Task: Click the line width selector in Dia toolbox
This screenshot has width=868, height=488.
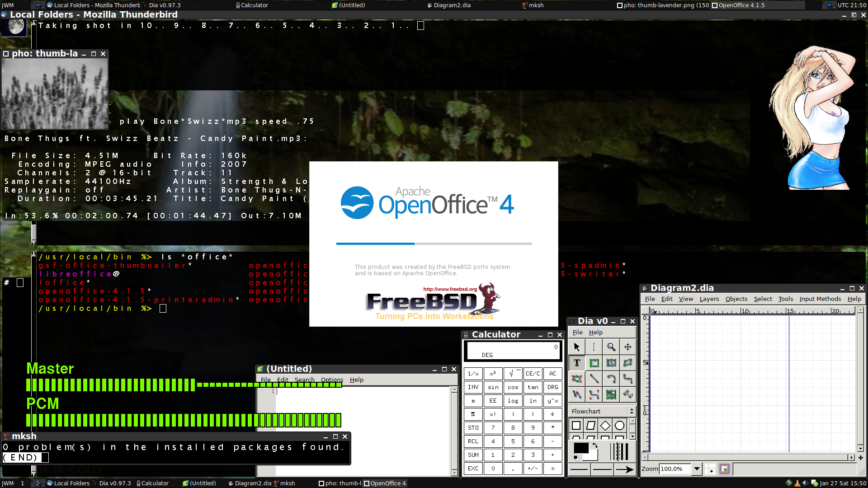Action: click(x=619, y=451)
